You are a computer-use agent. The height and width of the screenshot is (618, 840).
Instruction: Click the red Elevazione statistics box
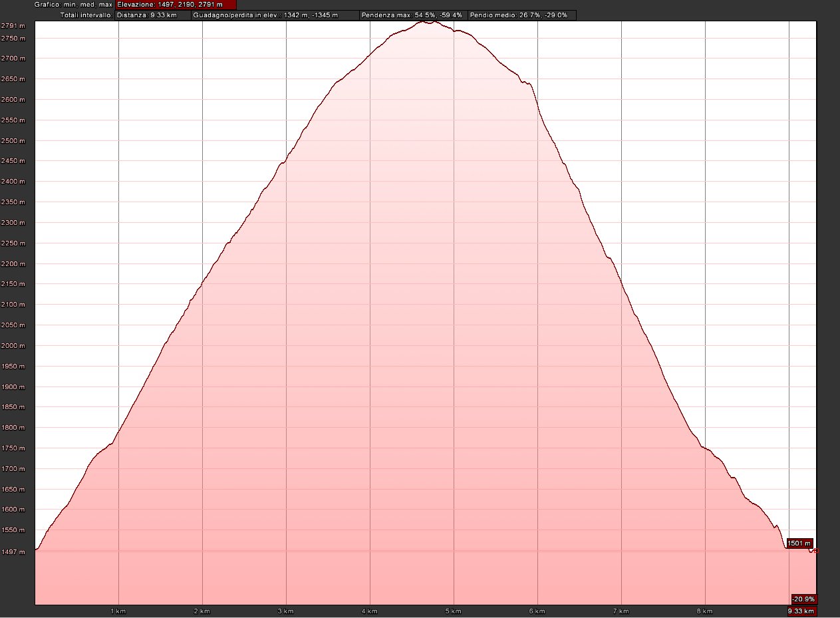(176, 5)
